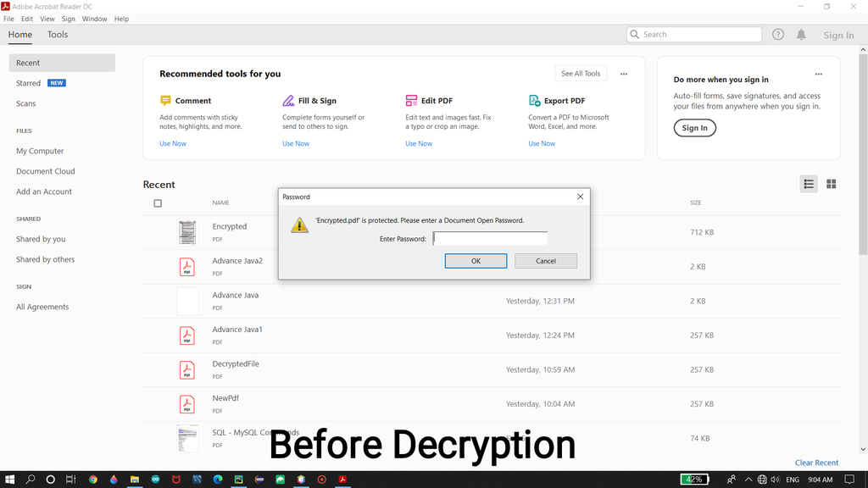Click Use Now under Fill & Sign
This screenshot has width=868, height=488.
(x=296, y=143)
